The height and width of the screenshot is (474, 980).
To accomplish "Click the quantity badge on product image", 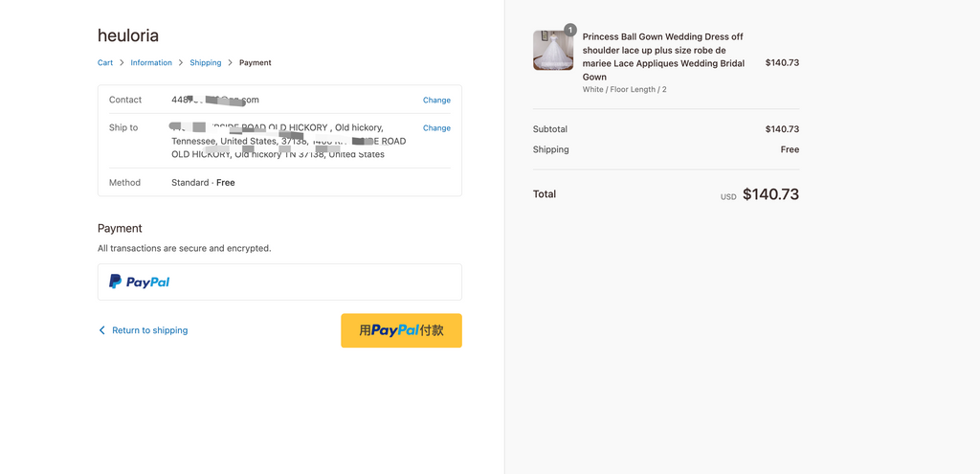I will point(570,31).
